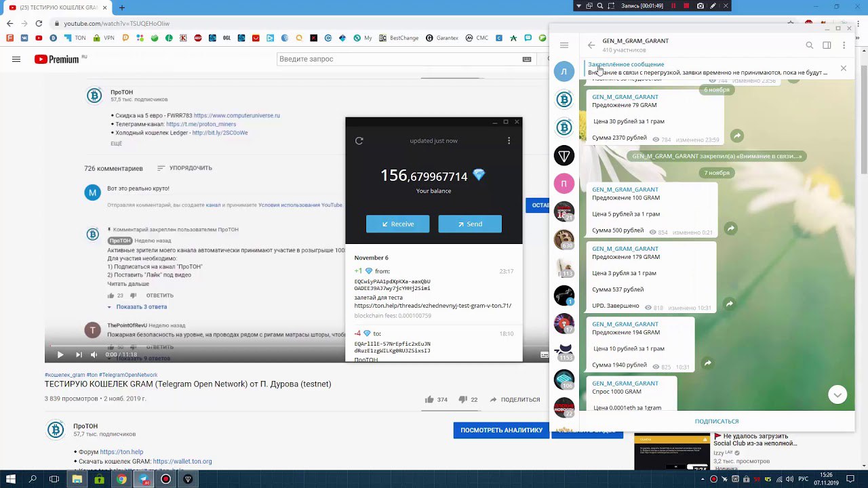
Task: Open the GRAM wallet three-dot menu
Action: tap(509, 141)
